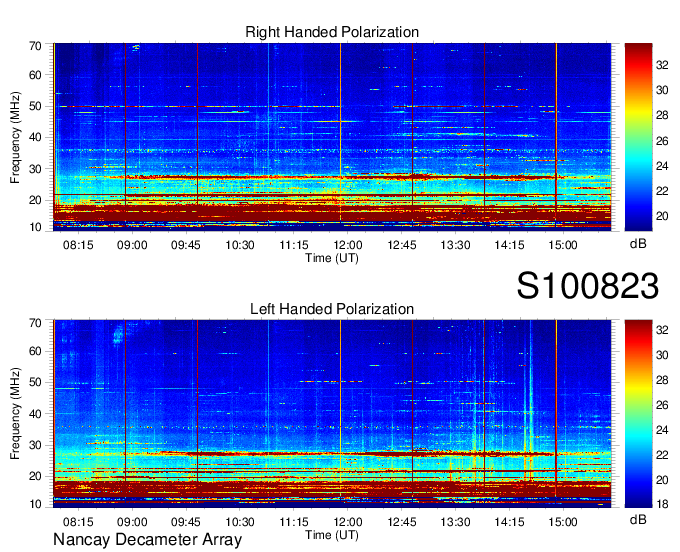680x552 pixels.
Task: Click the 11:15 tick under Left Handed plot
Action: (x=294, y=522)
